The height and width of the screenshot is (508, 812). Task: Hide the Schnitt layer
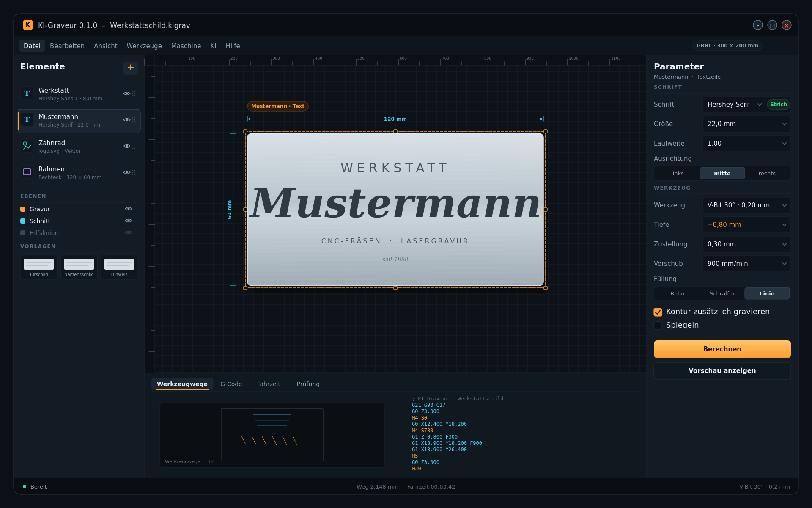point(129,221)
